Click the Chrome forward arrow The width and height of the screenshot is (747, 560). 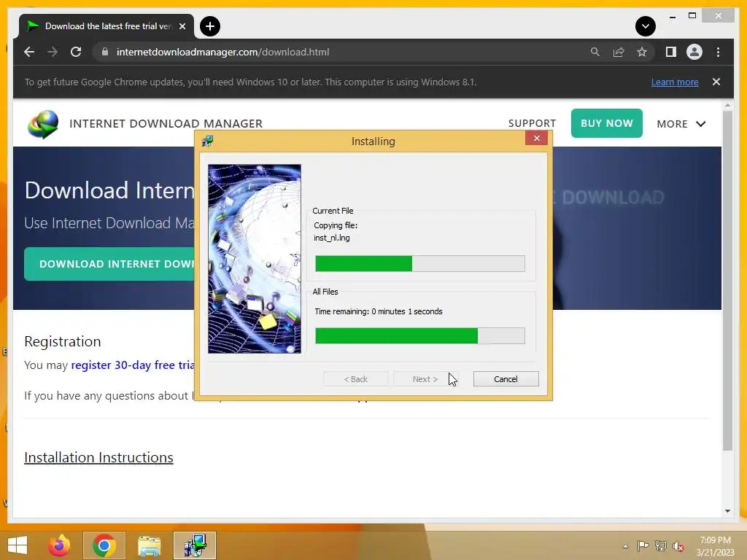pos(53,52)
